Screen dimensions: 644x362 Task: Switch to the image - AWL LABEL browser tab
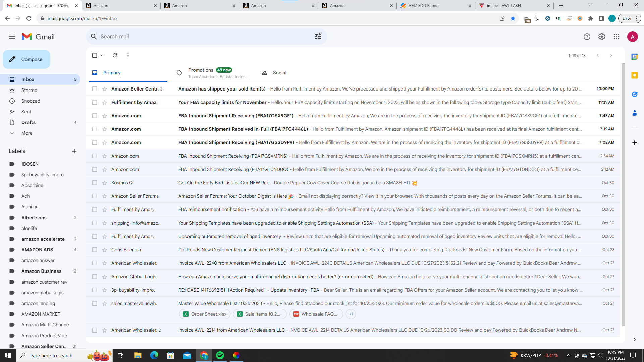[x=515, y=6]
